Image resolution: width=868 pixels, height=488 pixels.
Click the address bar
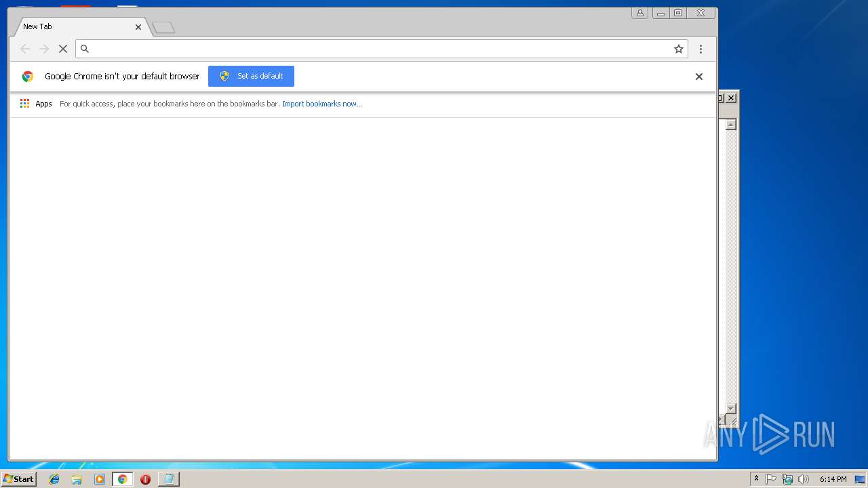381,49
